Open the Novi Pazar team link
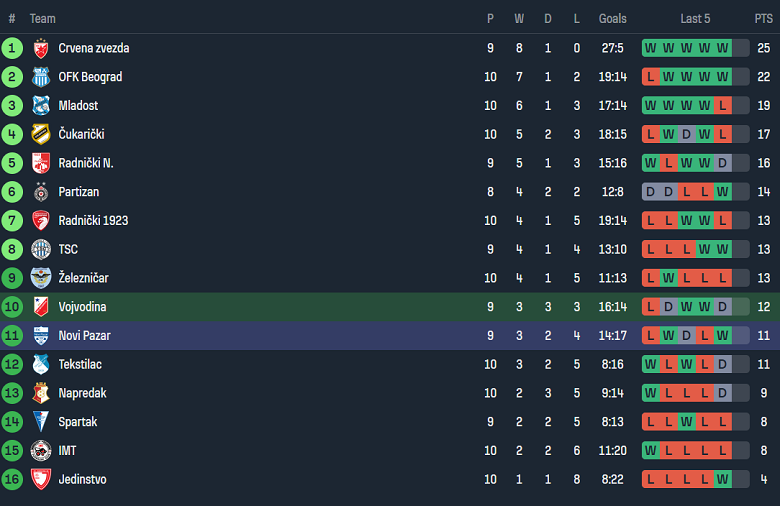 coord(85,336)
